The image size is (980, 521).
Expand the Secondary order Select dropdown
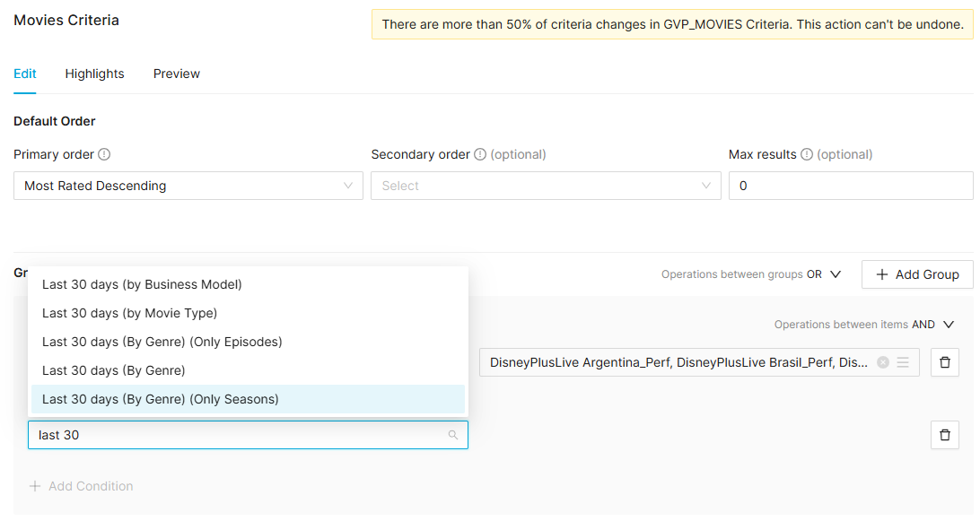click(546, 186)
